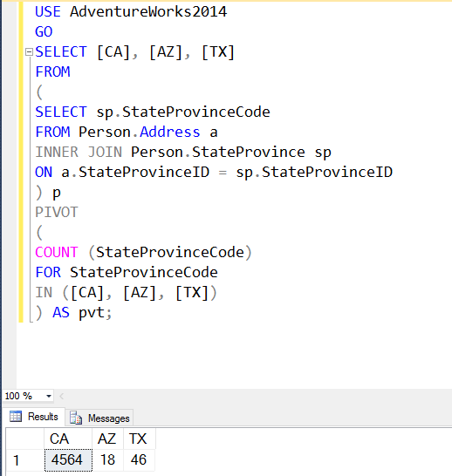Select the CA column header

pyautogui.click(x=68, y=439)
